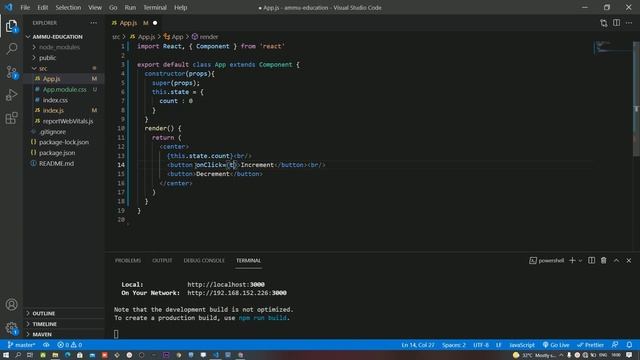Open the feedback icon in status bar
This screenshot has width=640, height=360.
(x=615, y=345)
